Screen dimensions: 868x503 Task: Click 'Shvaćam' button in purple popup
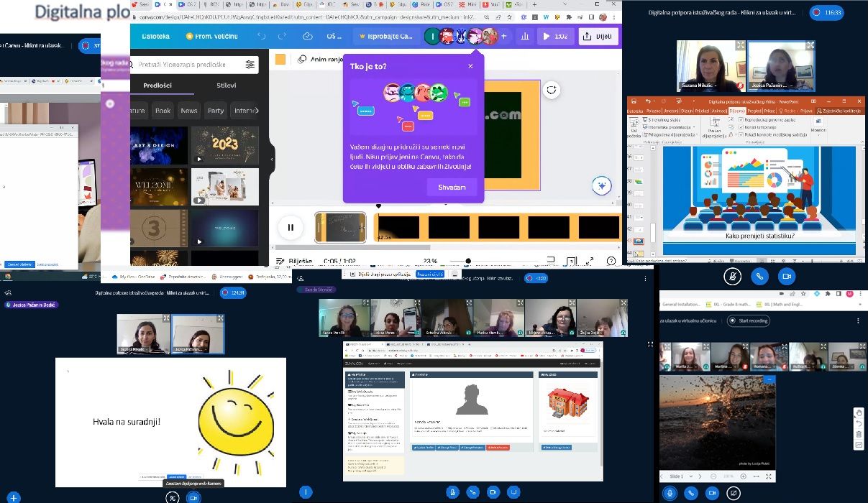pos(452,188)
